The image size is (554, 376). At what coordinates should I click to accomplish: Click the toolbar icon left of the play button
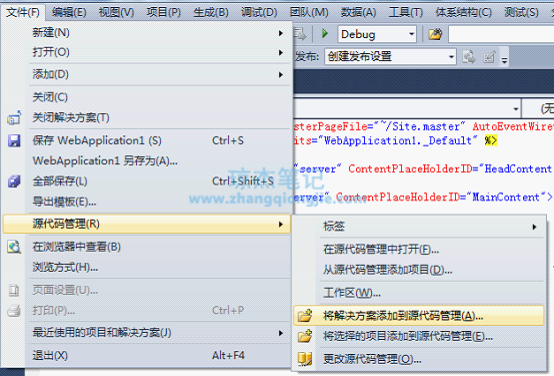(x=300, y=34)
